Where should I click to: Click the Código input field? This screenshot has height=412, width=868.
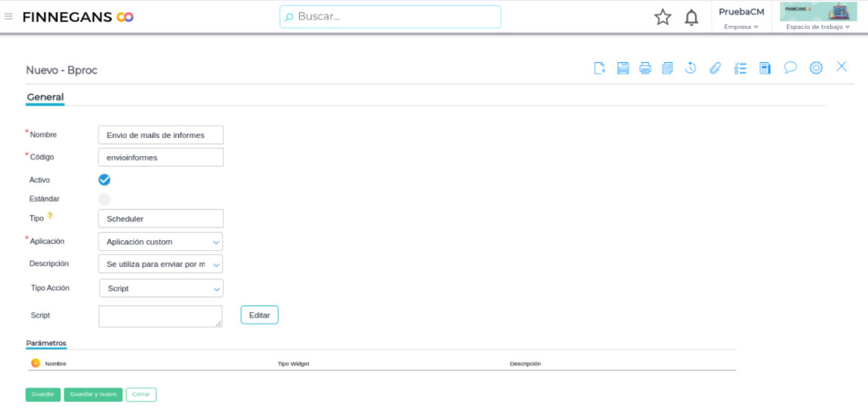tap(160, 157)
